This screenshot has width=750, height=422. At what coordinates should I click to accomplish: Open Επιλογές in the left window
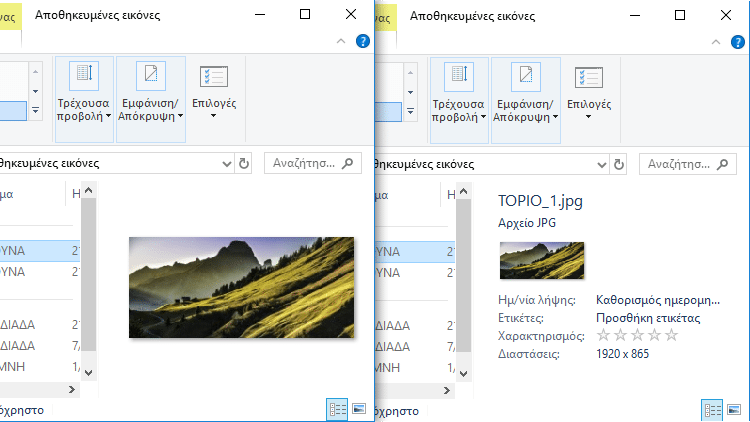tap(214, 93)
